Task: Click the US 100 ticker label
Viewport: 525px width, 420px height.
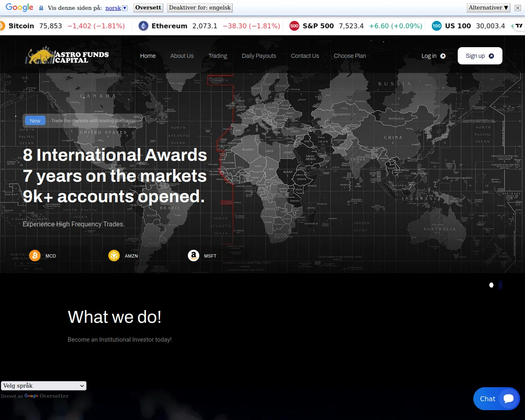Action: click(x=458, y=26)
